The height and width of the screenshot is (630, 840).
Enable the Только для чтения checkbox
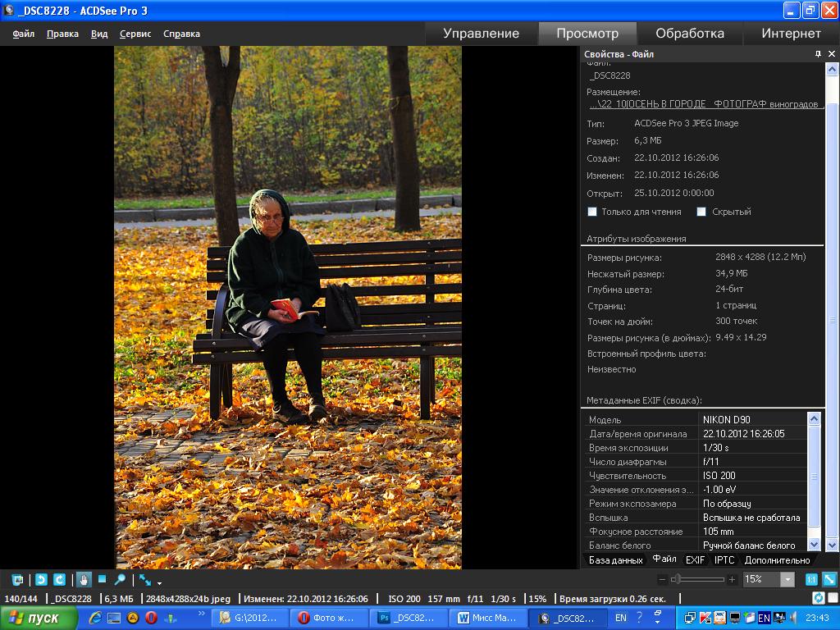[x=592, y=212]
